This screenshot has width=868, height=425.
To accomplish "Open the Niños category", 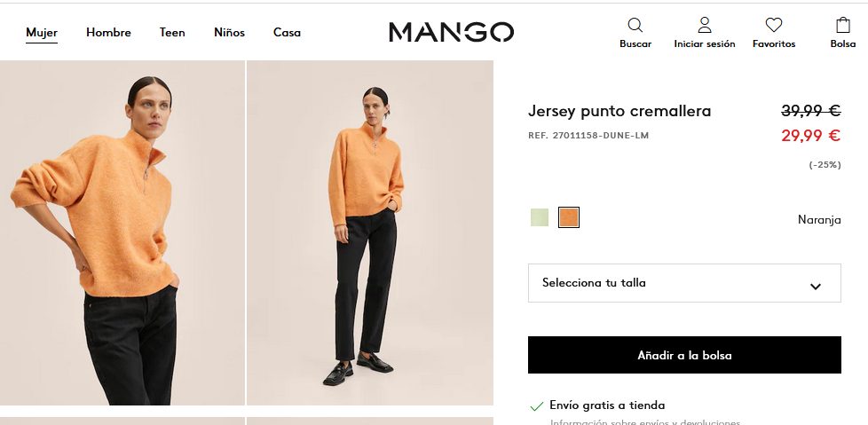I will [x=229, y=33].
